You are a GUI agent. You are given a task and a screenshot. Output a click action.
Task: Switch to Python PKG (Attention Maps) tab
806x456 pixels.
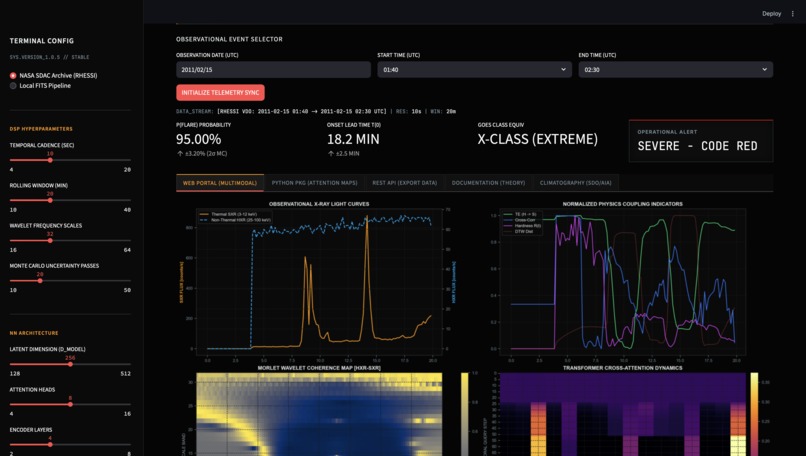click(x=314, y=183)
